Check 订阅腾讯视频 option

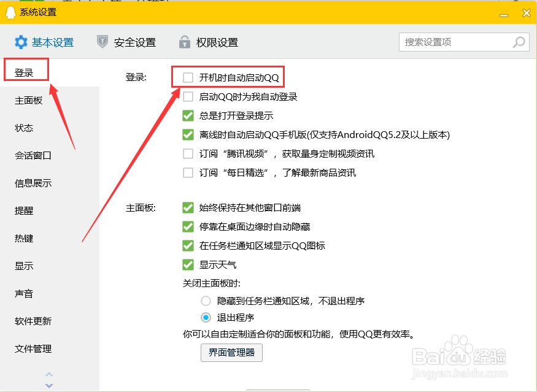(x=188, y=153)
